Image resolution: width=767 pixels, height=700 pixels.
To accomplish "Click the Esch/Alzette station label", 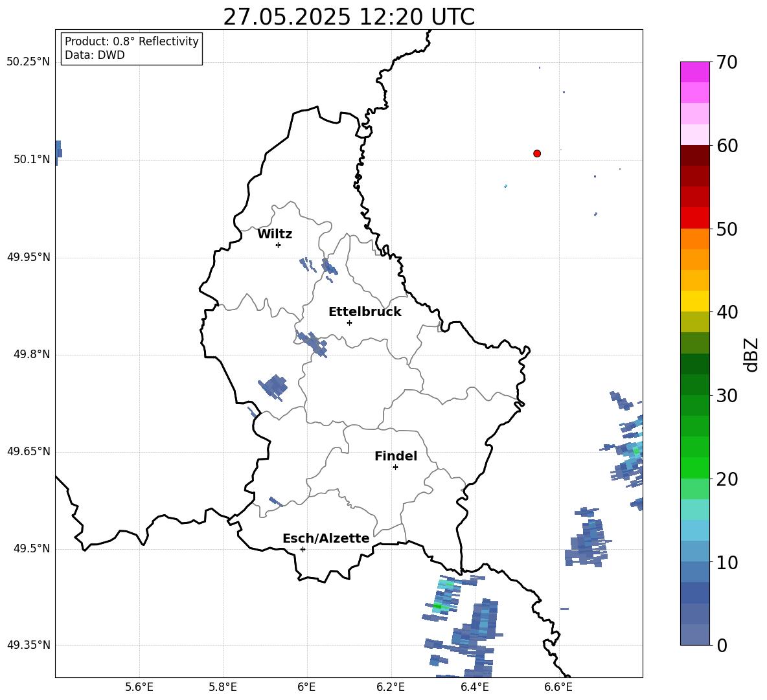I will pos(326,538).
